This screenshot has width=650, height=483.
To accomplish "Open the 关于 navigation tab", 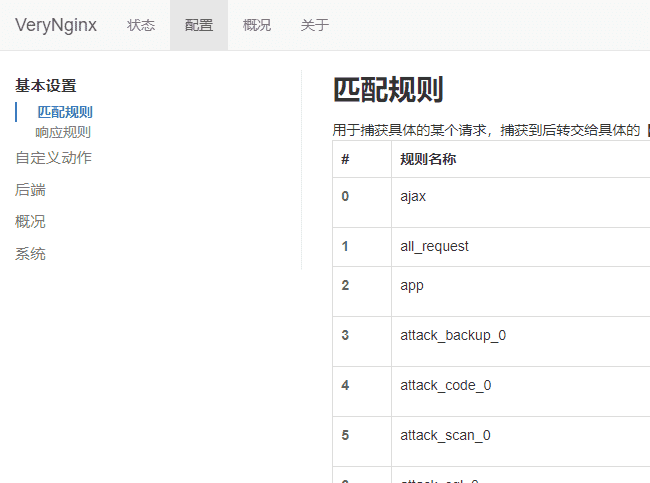I will click(315, 25).
